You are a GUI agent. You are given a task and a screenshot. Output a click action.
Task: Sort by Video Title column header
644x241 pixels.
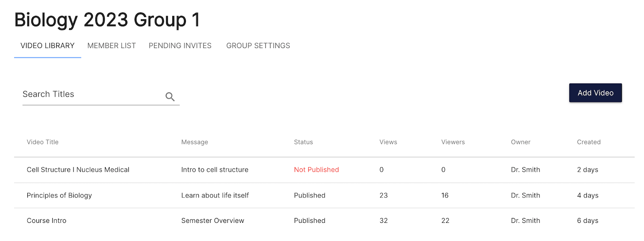pos(43,142)
